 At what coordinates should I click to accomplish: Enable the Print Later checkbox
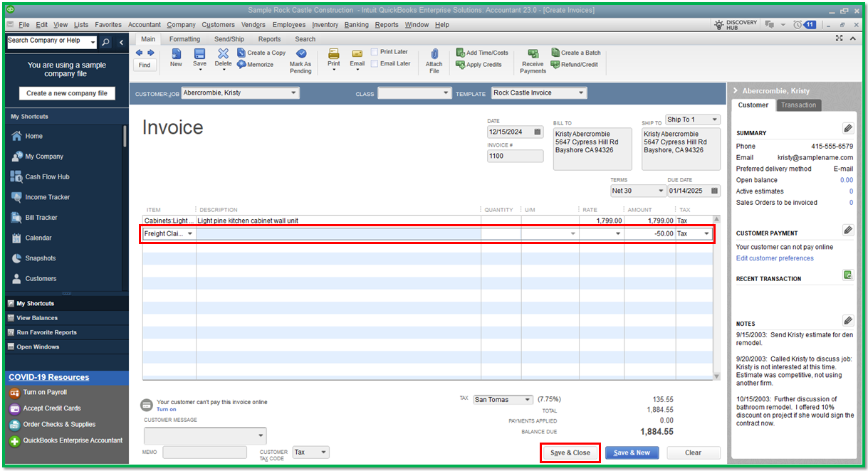pos(375,52)
